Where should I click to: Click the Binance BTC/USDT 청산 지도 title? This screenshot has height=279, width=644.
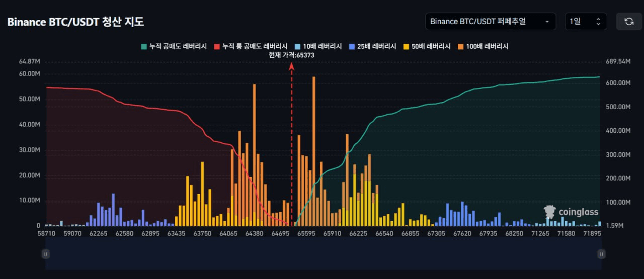(75, 22)
